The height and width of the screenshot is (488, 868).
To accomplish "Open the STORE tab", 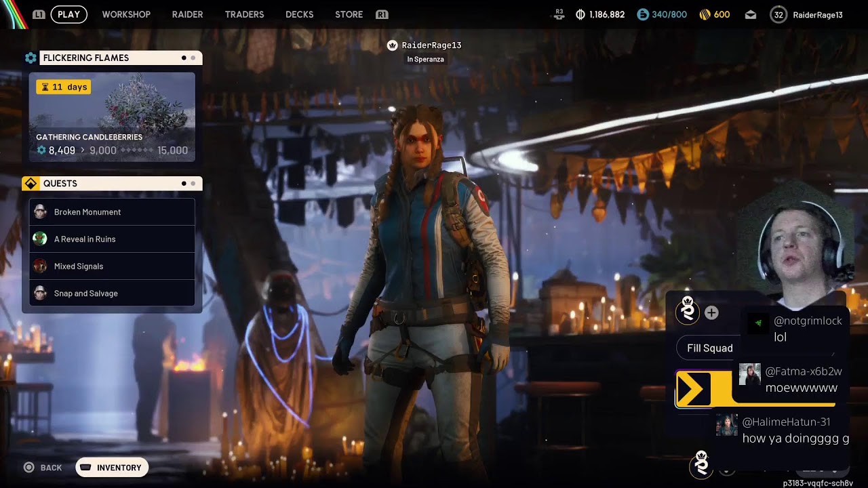I will coord(349,14).
